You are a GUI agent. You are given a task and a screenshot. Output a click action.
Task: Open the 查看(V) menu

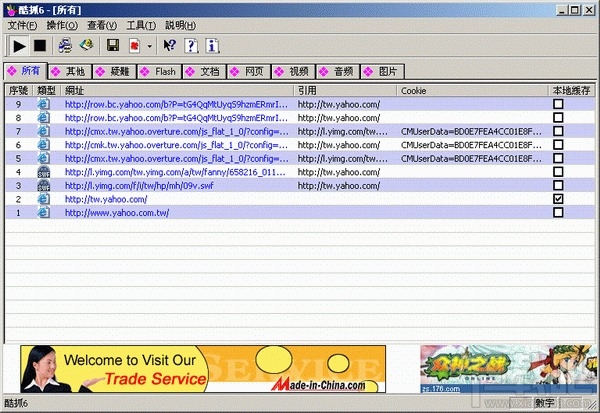102,25
